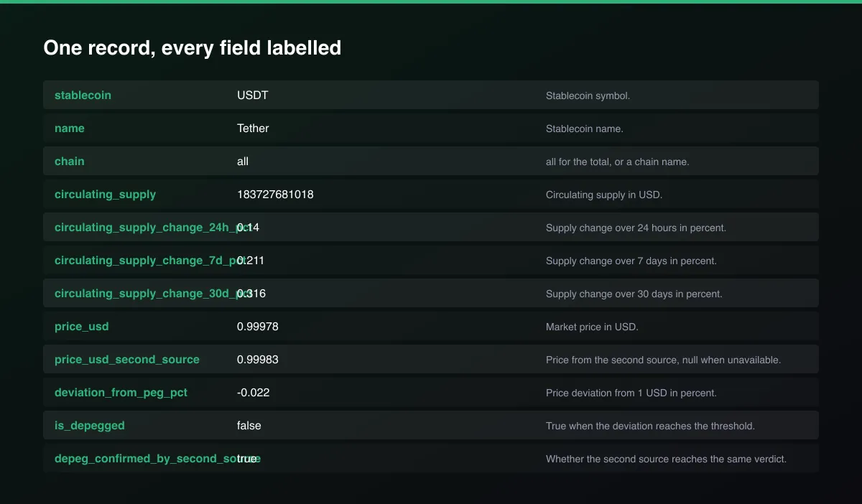Click "Circulating supply in USD." description

605,195
